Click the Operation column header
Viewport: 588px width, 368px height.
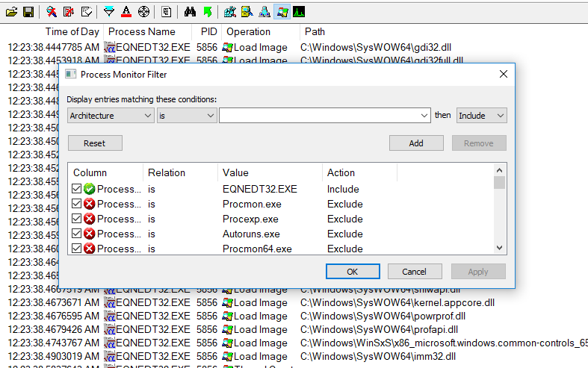(x=248, y=31)
